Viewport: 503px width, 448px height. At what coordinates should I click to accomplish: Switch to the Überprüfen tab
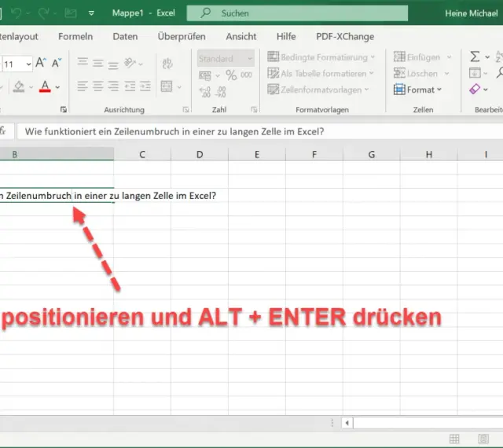click(182, 37)
